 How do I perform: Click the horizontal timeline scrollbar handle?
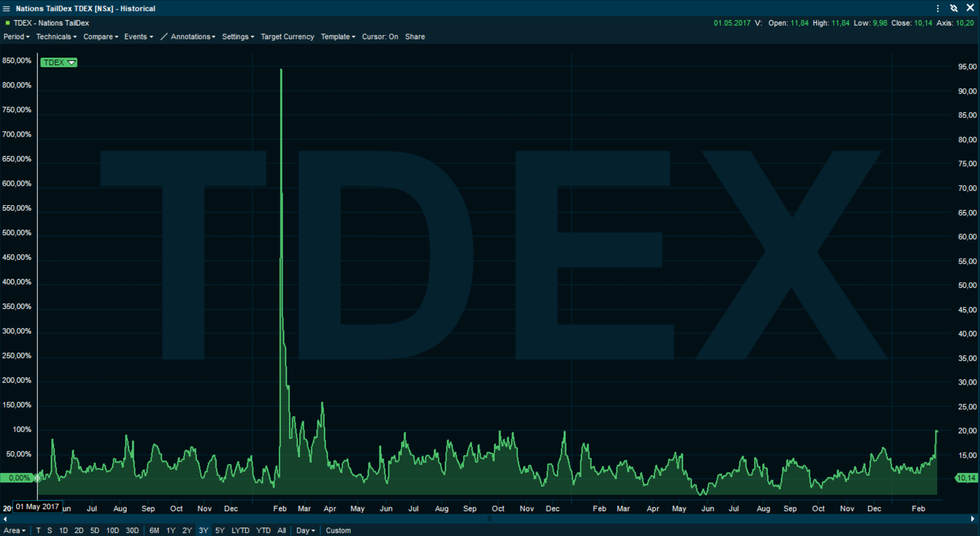[489, 519]
